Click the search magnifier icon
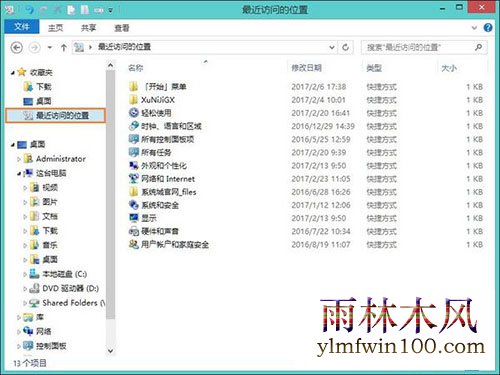Screen dimensions: 500x375 pos(478,47)
